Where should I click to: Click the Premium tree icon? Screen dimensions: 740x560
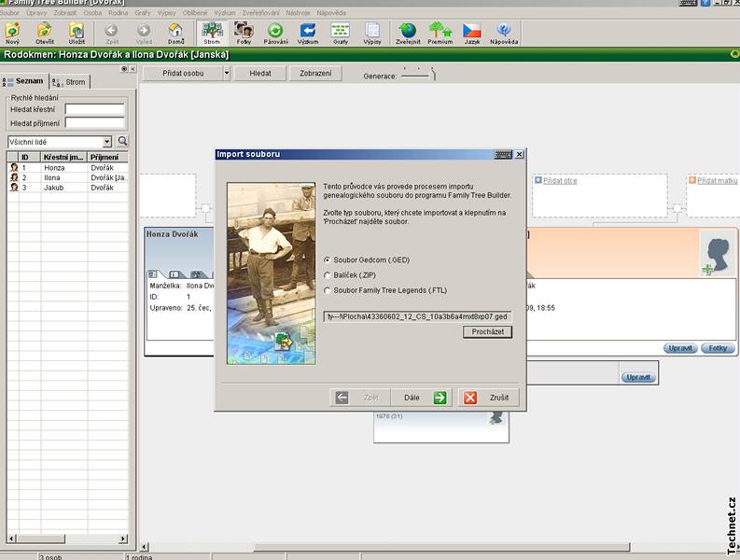[440, 32]
